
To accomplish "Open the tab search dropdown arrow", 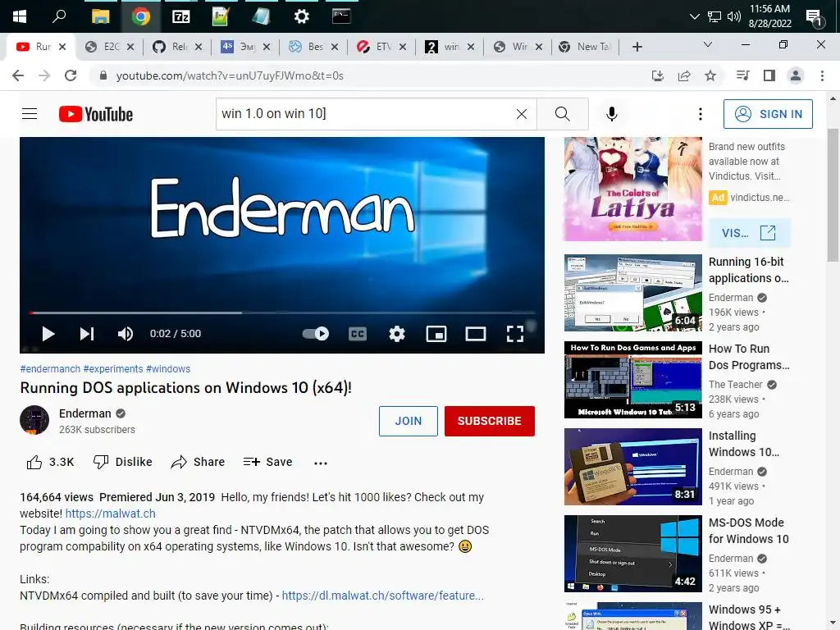I will coord(708,44).
